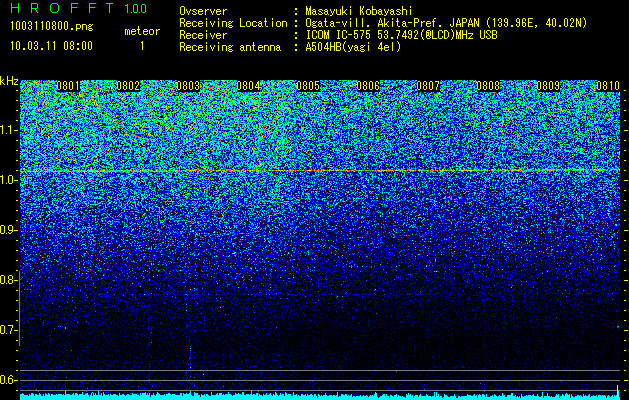Click the 0803 time marker
Viewport: 629px width, 400px height.
click(188, 86)
